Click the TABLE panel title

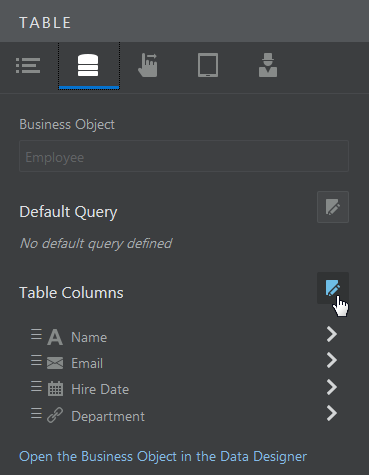(x=45, y=23)
